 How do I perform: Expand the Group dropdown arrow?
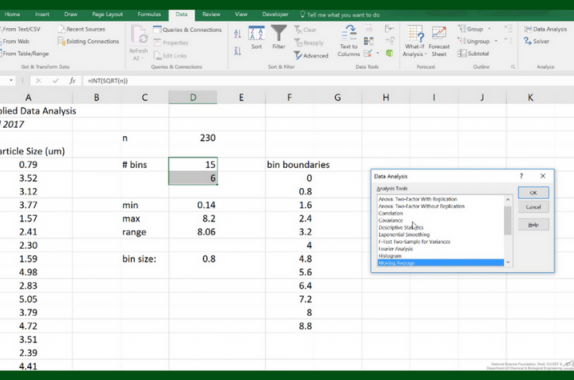pyautogui.click(x=489, y=29)
